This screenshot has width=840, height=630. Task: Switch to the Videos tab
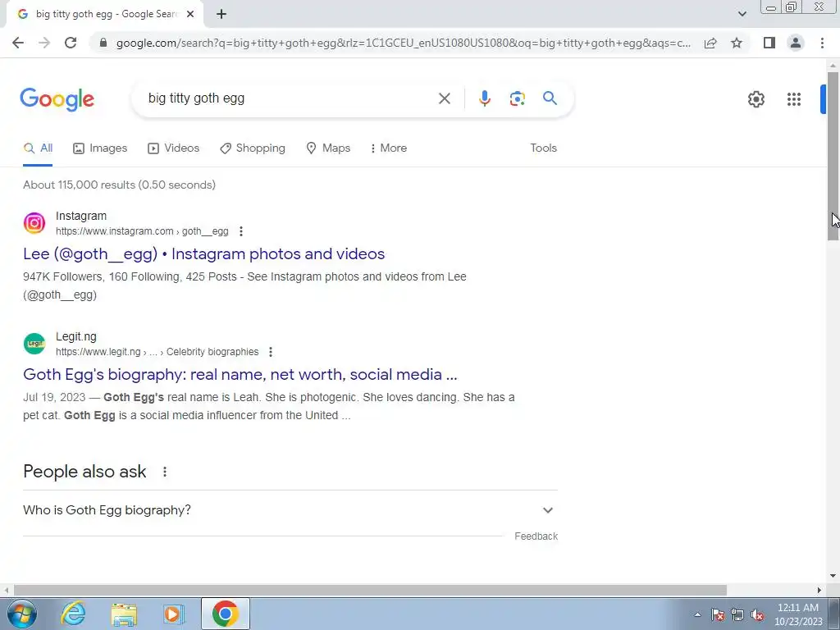[174, 148]
